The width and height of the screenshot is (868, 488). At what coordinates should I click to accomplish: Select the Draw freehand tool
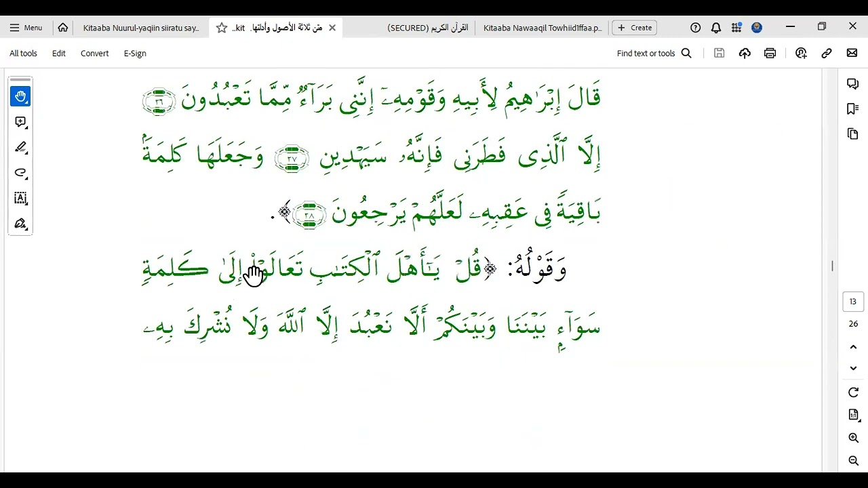[x=20, y=173]
